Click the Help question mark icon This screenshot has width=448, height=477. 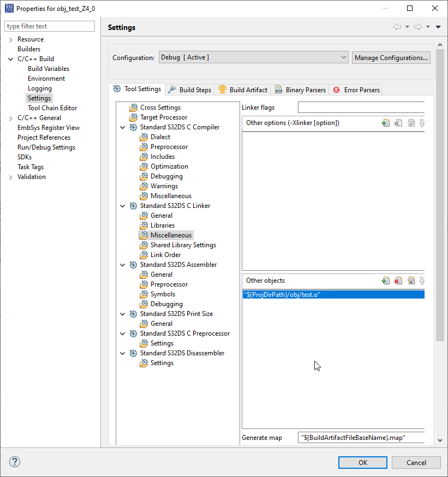[15, 462]
